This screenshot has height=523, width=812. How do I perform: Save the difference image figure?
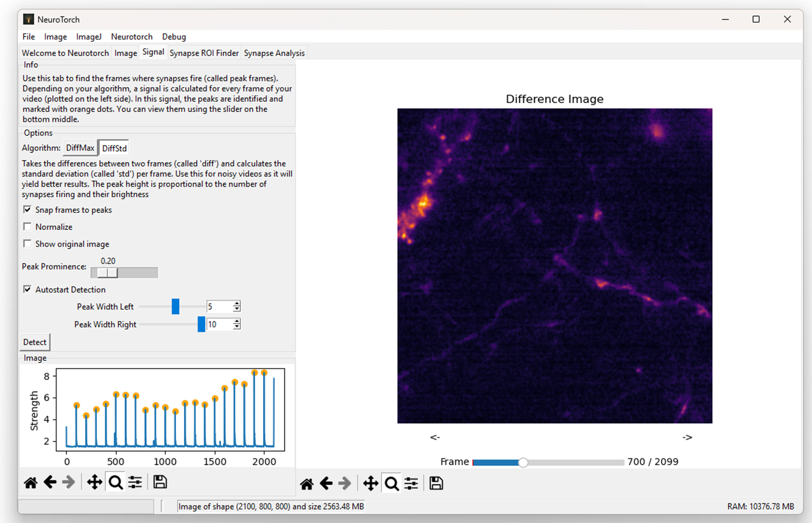point(436,483)
